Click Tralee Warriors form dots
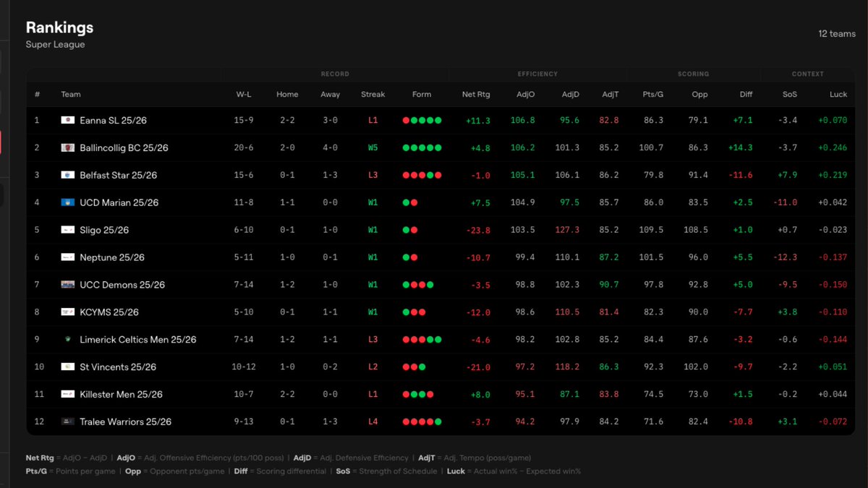The height and width of the screenshot is (488, 868). click(x=422, y=421)
